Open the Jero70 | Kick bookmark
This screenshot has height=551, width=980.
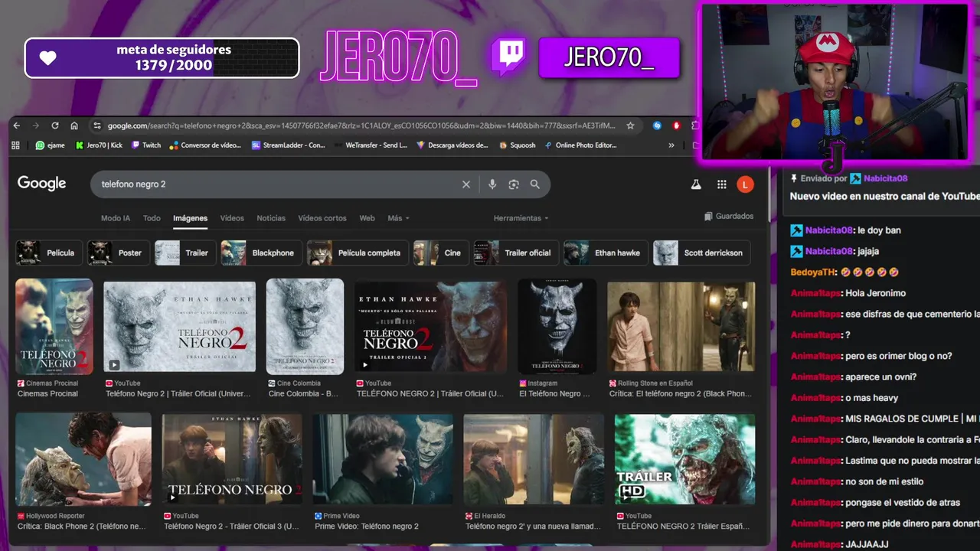99,145
